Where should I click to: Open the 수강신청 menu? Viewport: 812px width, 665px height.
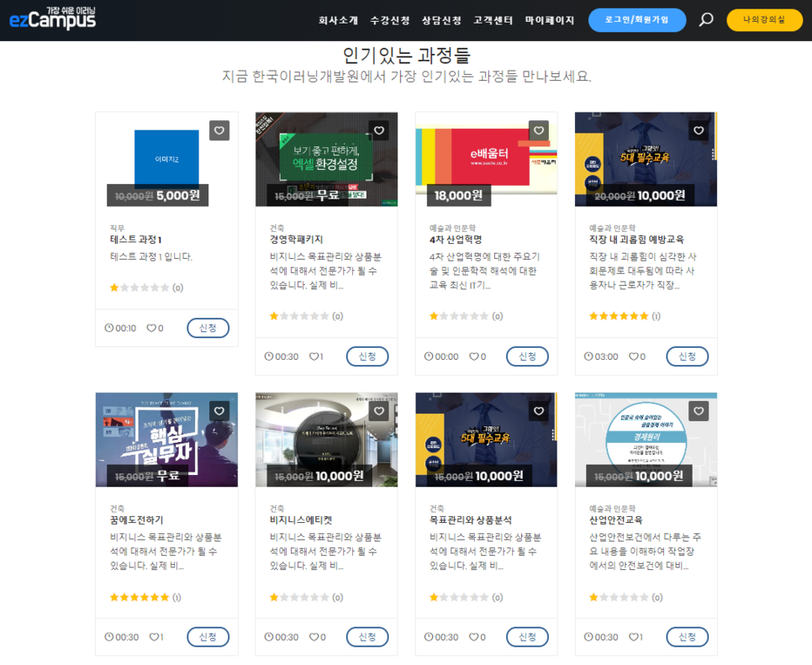click(390, 20)
